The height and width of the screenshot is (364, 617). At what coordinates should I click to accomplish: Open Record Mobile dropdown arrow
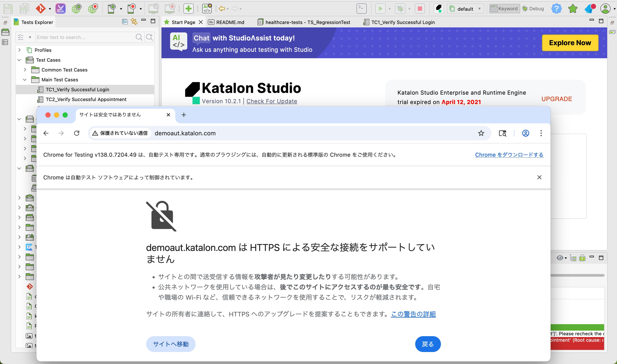141,9
